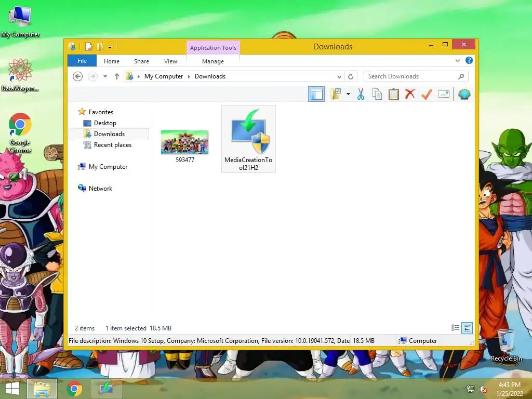
Task: Click the folder options toolbar icon
Action: click(336, 94)
